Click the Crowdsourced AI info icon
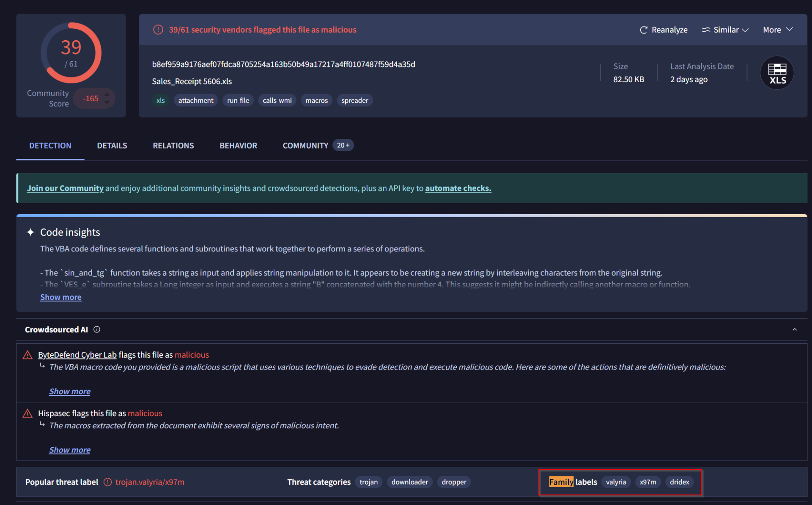The width and height of the screenshot is (812, 505). click(x=97, y=329)
